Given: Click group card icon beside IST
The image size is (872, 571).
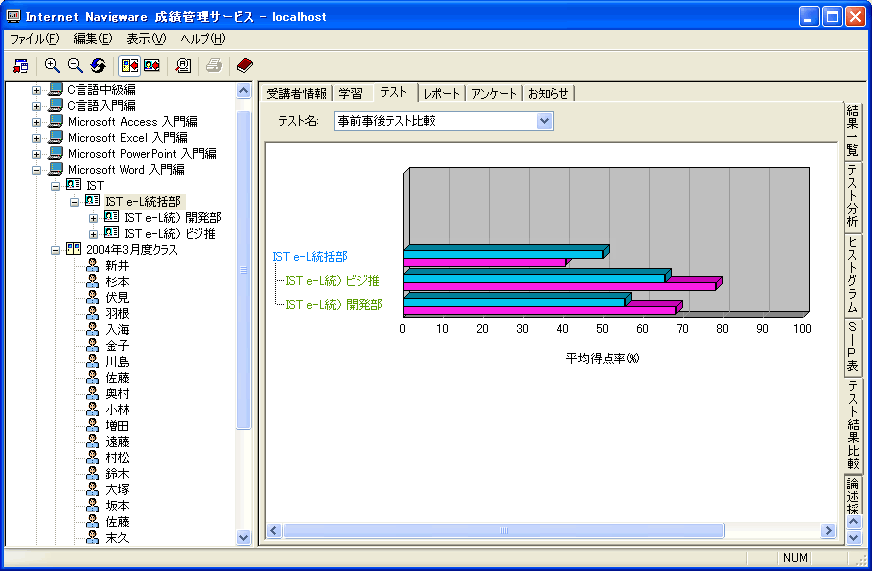Looking at the screenshot, I should coord(73,185).
